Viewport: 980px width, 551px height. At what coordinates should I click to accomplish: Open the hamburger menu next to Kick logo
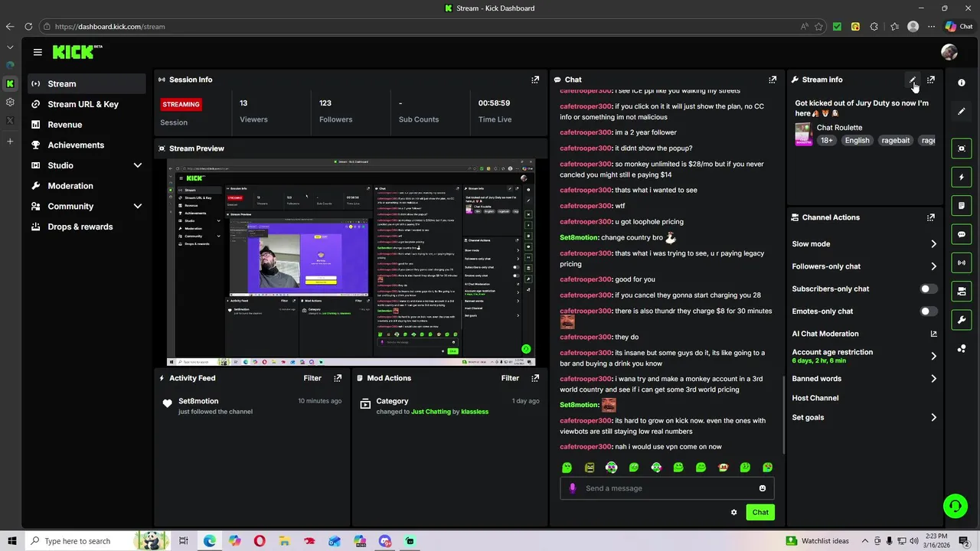tap(38, 52)
